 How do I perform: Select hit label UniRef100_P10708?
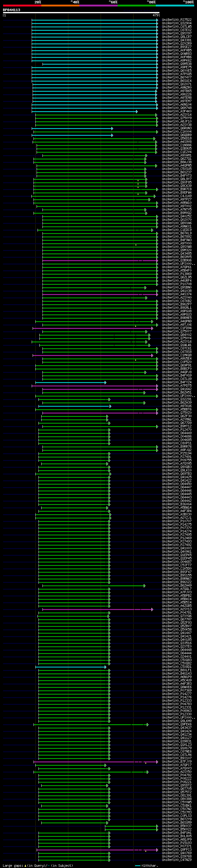pyautogui.click(x=177, y=284)
